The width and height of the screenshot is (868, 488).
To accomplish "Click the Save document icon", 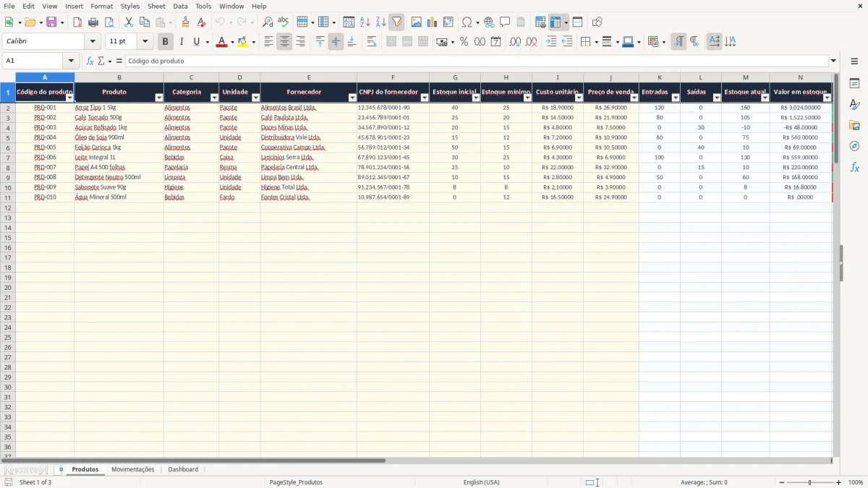I will click(51, 22).
